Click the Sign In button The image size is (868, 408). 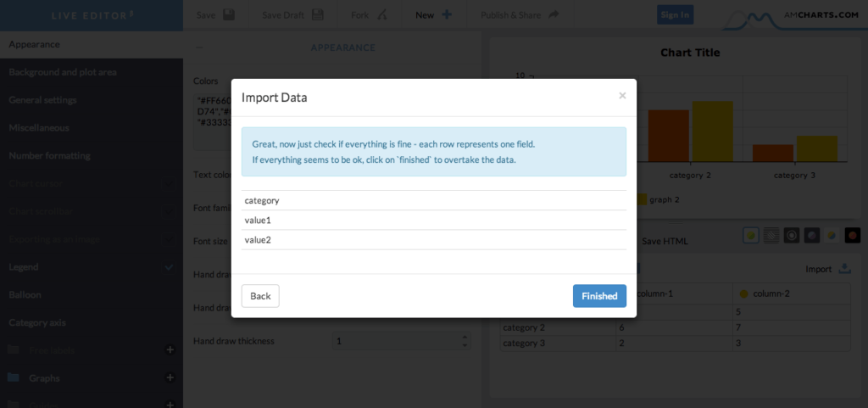click(x=675, y=15)
